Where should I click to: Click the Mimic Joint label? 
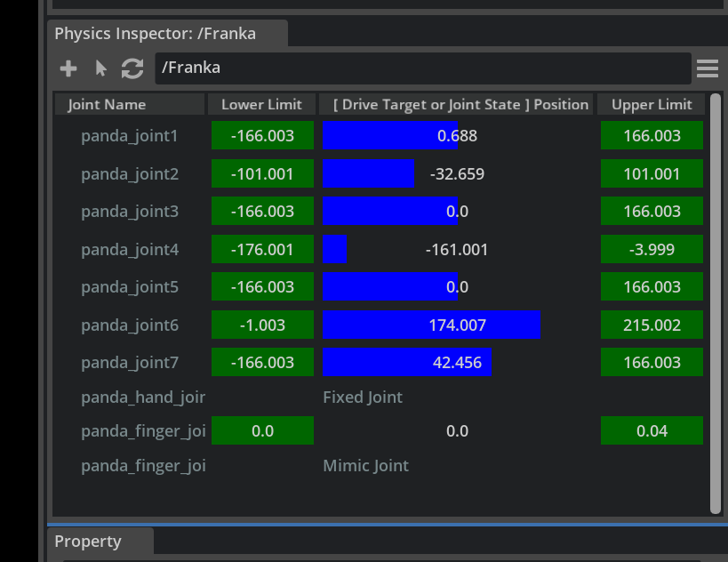point(366,466)
